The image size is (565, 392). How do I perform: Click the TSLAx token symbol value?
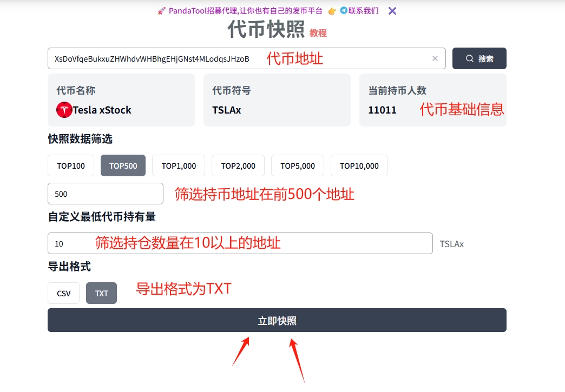pos(227,110)
